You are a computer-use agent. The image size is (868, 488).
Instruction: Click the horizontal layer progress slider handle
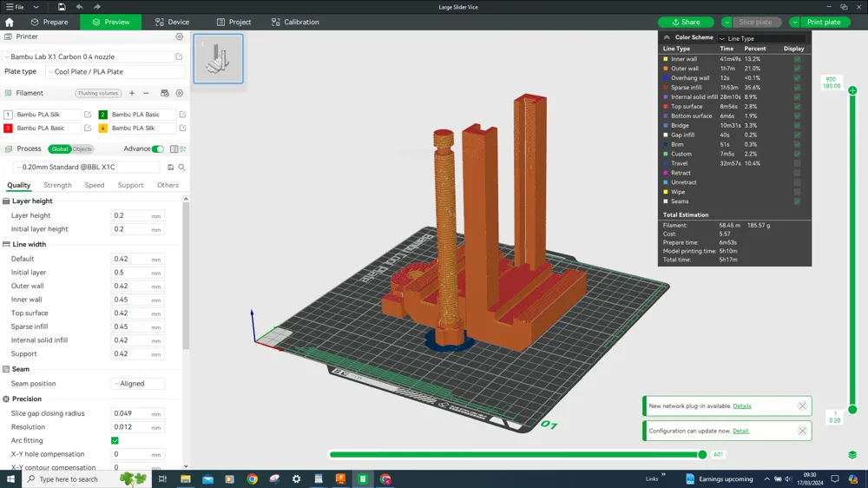[702, 454]
